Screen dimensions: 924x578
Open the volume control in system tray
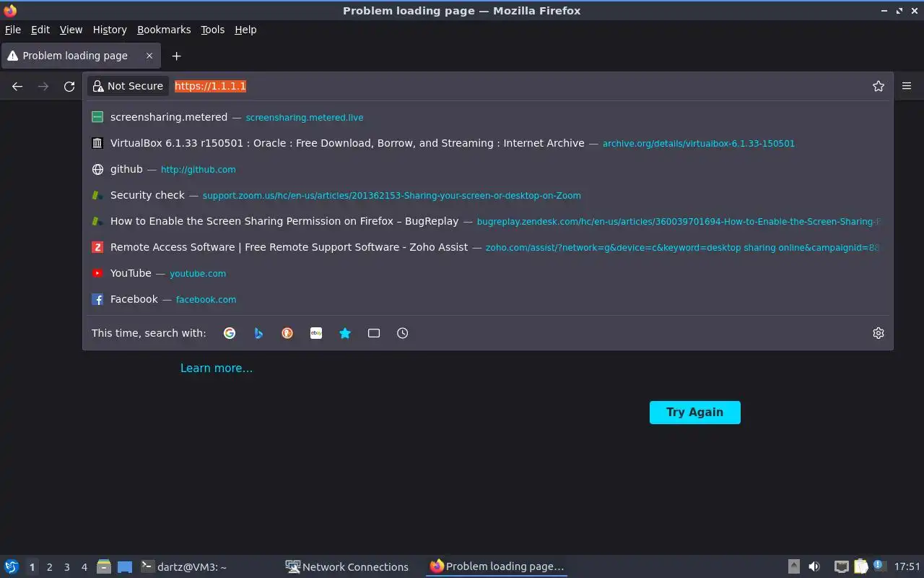(x=814, y=566)
